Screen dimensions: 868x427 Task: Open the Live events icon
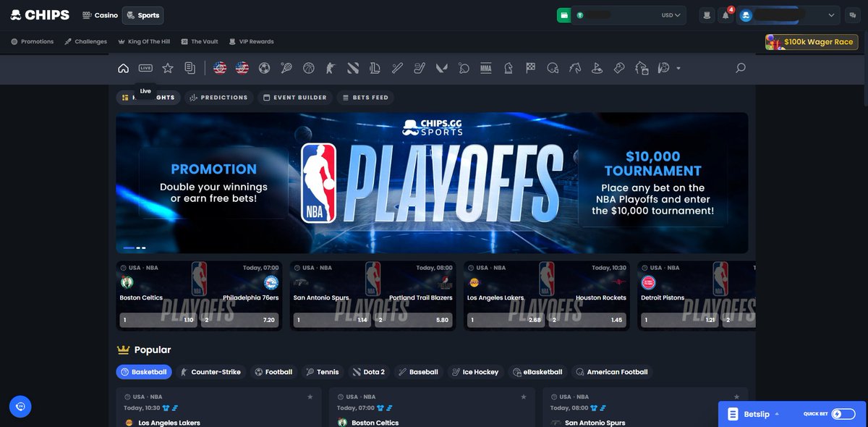click(145, 68)
